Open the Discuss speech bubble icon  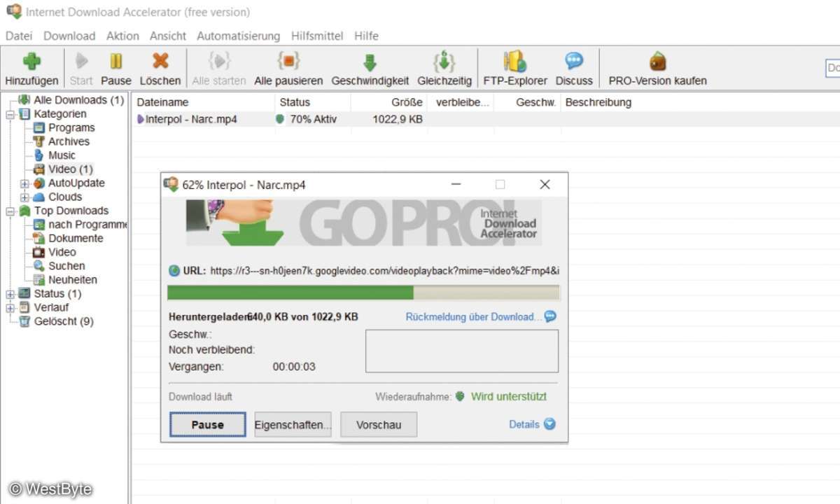[x=574, y=62]
